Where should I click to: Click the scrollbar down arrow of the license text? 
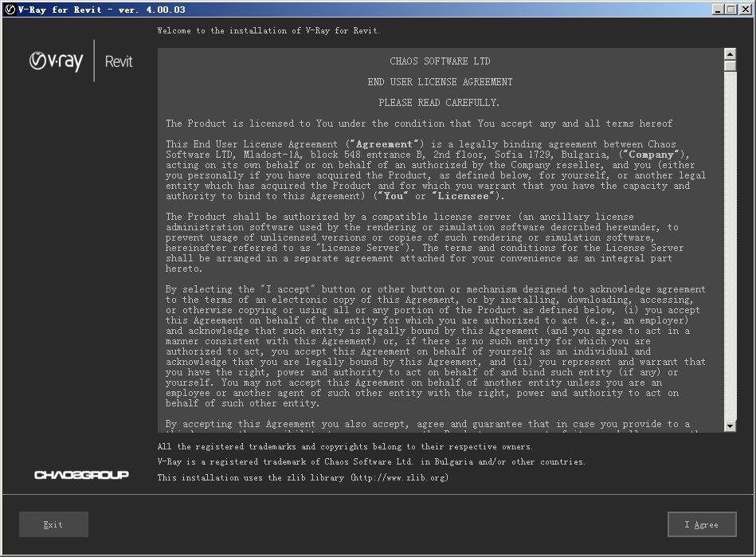point(730,426)
